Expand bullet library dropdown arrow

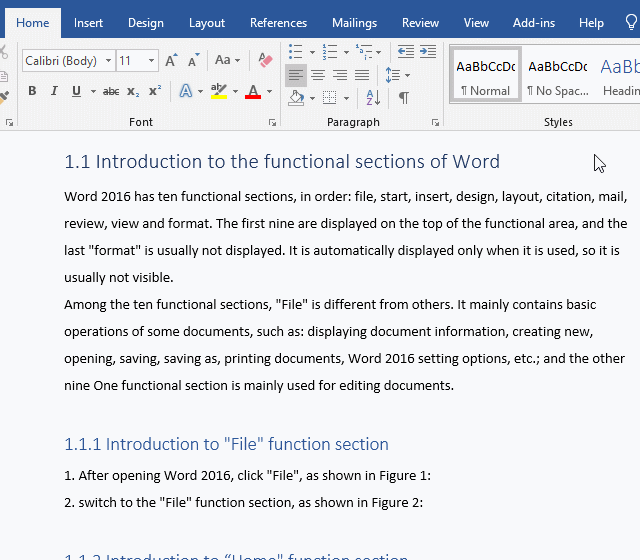click(x=312, y=52)
